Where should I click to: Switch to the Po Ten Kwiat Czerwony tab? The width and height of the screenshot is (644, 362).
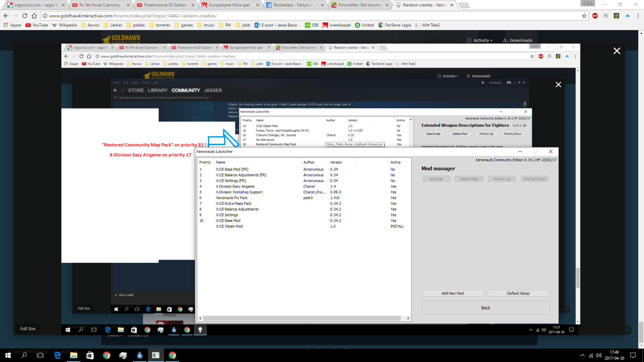(x=101, y=5)
